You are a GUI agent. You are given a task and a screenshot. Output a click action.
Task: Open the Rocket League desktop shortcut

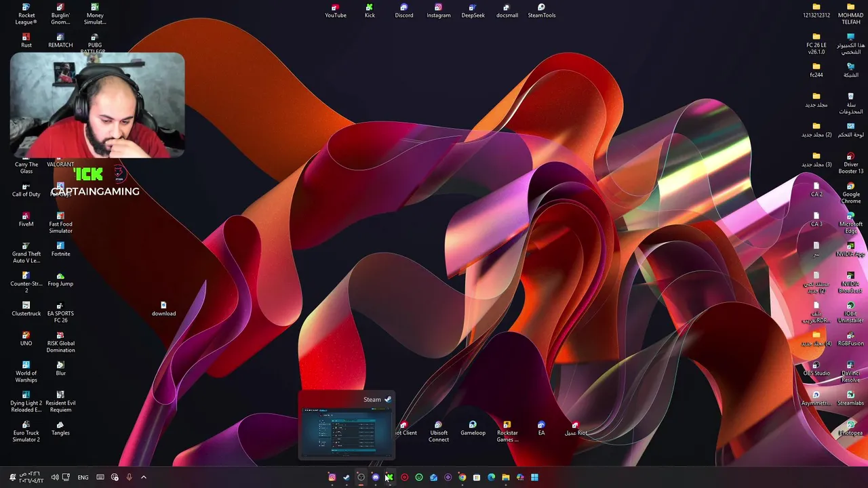(26, 14)
